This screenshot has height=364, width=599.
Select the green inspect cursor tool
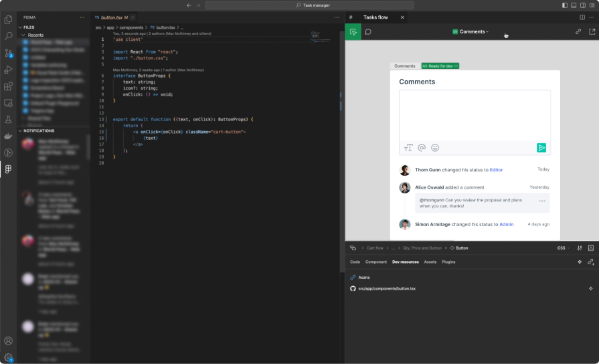(353, 31)
